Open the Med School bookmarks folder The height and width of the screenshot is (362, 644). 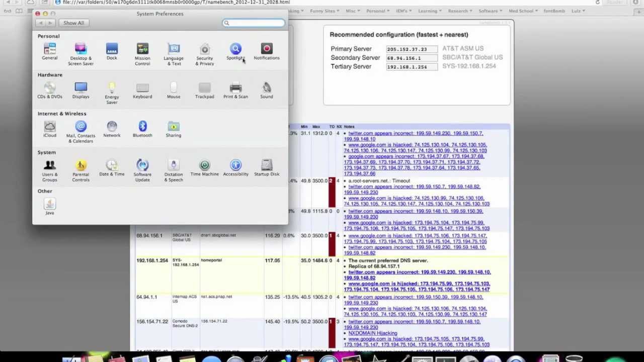523,11
